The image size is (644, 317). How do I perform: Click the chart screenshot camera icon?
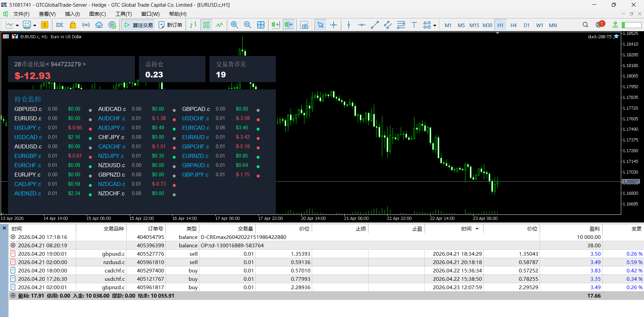304,25
